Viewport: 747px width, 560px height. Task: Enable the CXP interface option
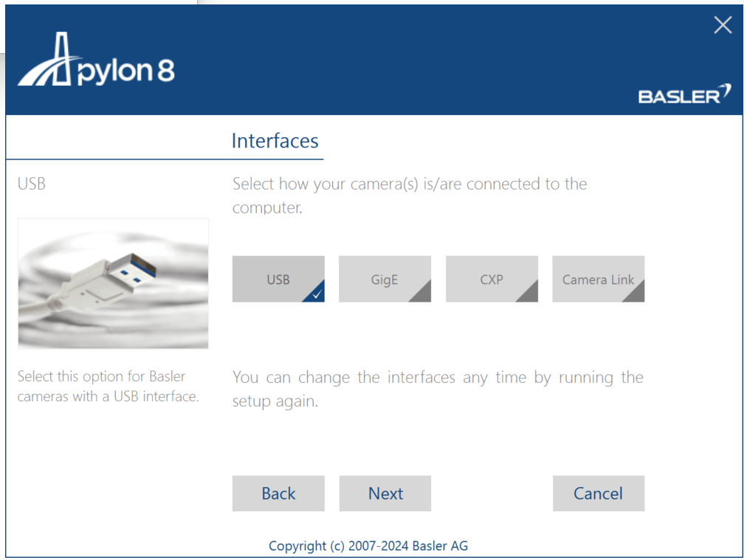point(491,279)
